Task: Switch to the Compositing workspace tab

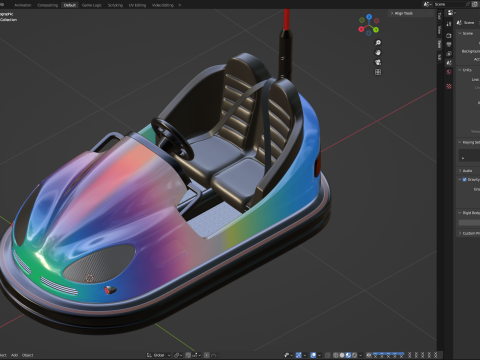Action: pyautogui.click(x=47, y=5)
